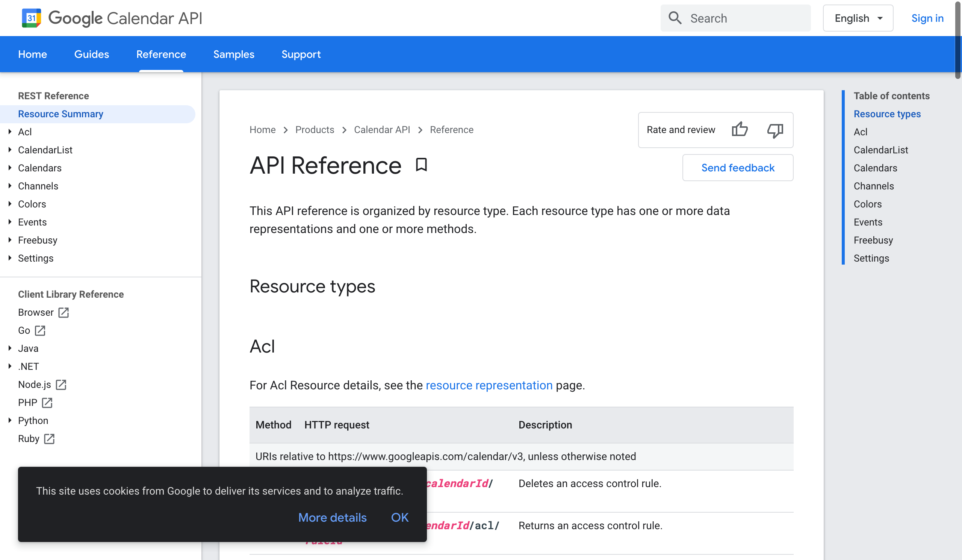Open Browser library external link icon
This screenshot has width=962, height=560.
(64, 313)
